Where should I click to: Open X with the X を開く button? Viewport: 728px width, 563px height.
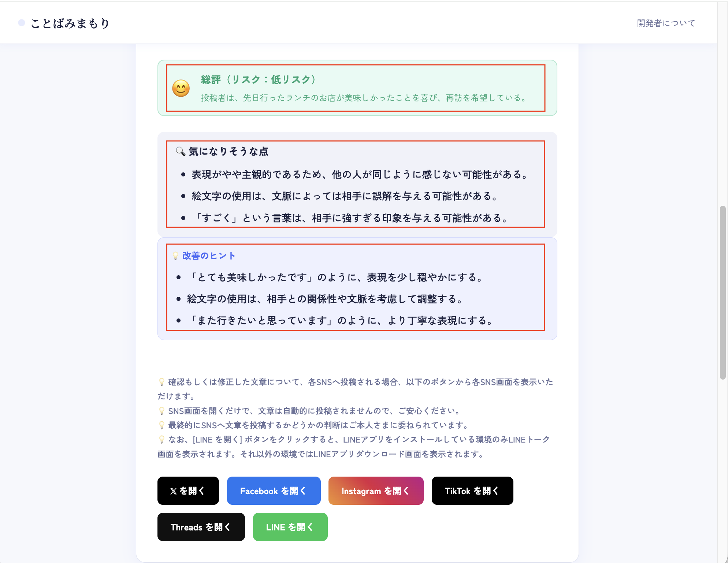click(x=188, y=491)
